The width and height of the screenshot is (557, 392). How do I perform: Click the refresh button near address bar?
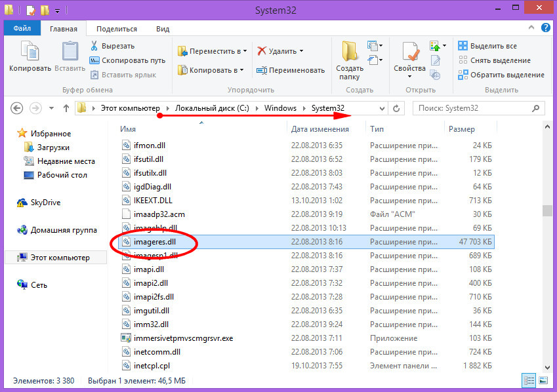(x=396, y=108)
